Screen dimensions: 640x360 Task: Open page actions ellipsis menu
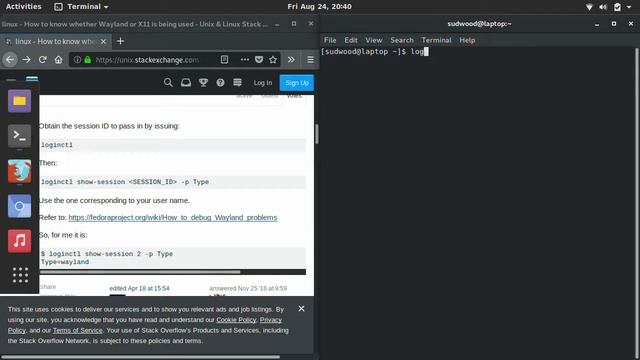point(244,60)
